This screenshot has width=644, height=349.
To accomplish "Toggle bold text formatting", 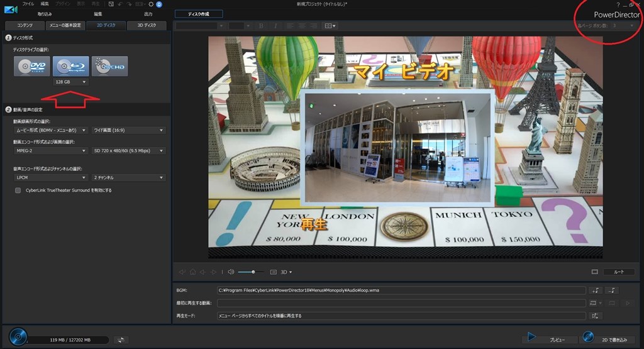I will click(x=261, y=26).
